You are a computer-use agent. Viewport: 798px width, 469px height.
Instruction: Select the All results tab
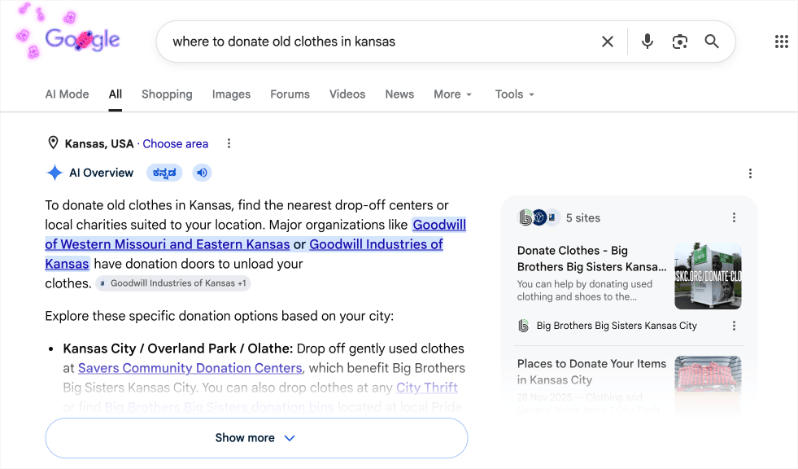115,94
